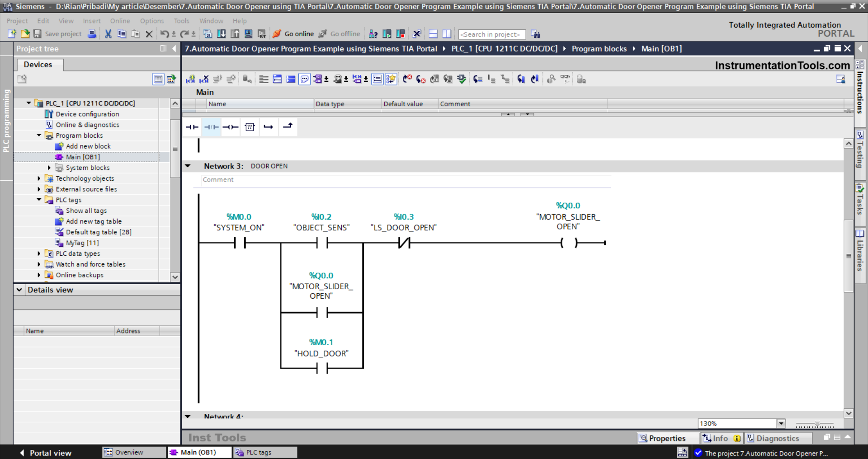The image size is (868, 459).
Task: Split the editor space vertically
Action: coord(447,34)
